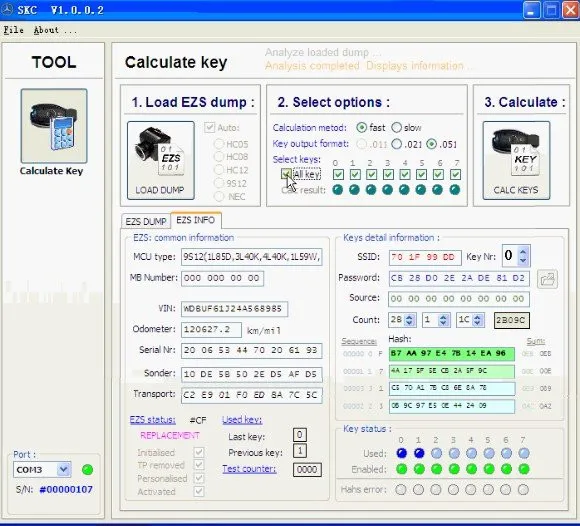Screen dimensions: 580x526
Task: Toggle the Initialised checkbox
Action: tap(199, 452)
